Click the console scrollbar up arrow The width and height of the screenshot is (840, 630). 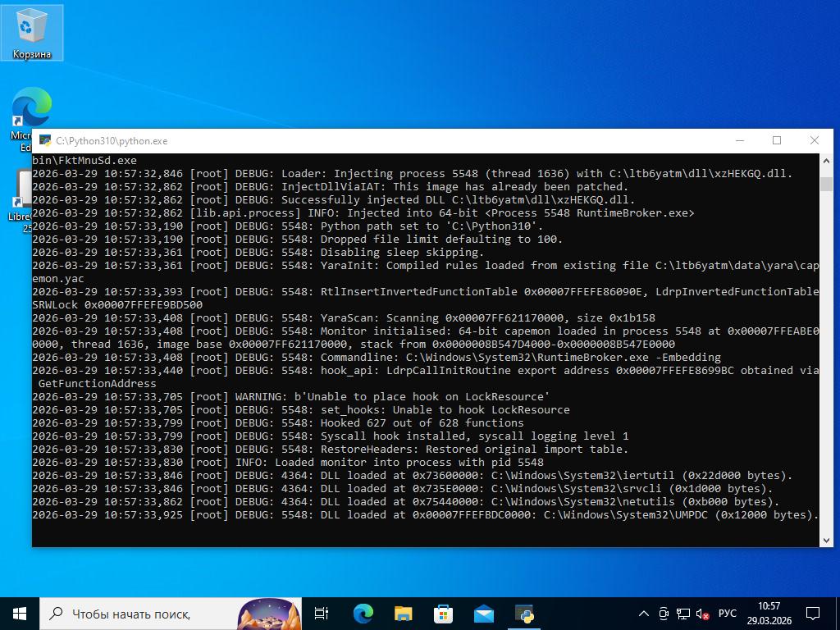(826, 160)
